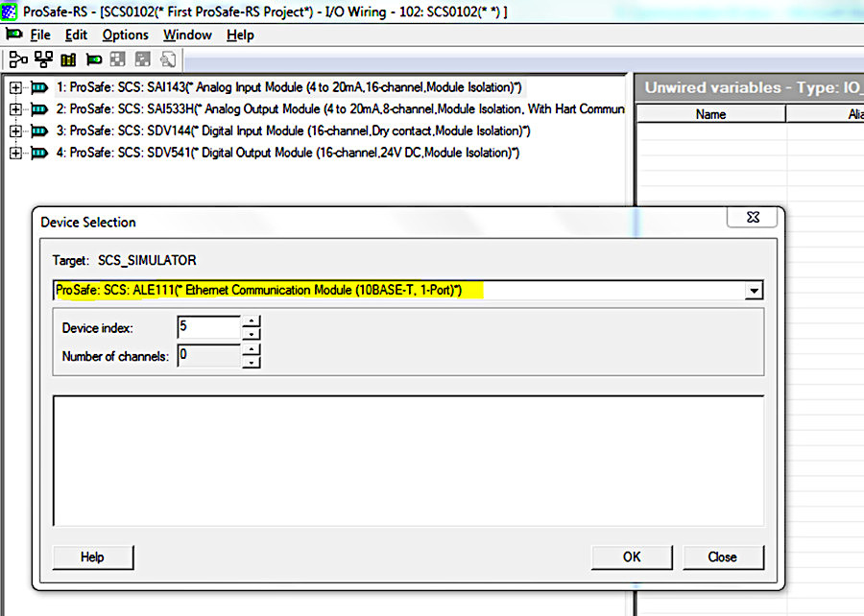Expand the SDV541 Digital Output Module node
864x616 pixels.
pos(15,153)
